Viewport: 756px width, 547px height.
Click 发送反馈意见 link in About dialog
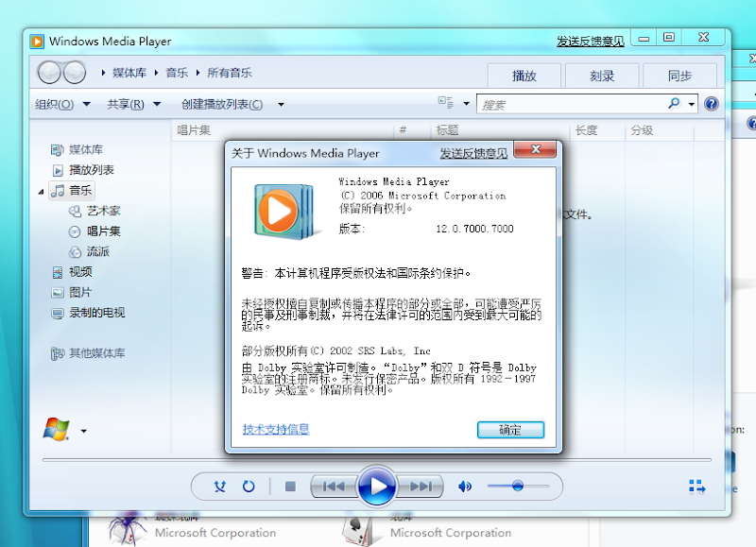473,153
